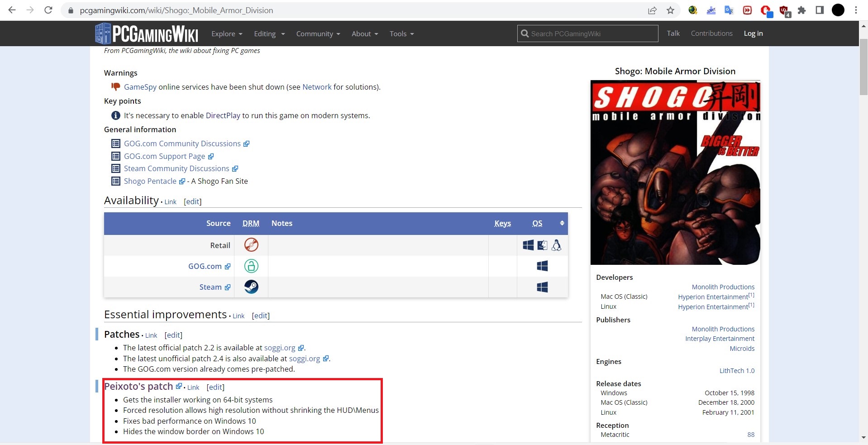Click the share page icon in address bar
Image resolution: width=868 pixels, height=445 pixels.
click(652, 10)
